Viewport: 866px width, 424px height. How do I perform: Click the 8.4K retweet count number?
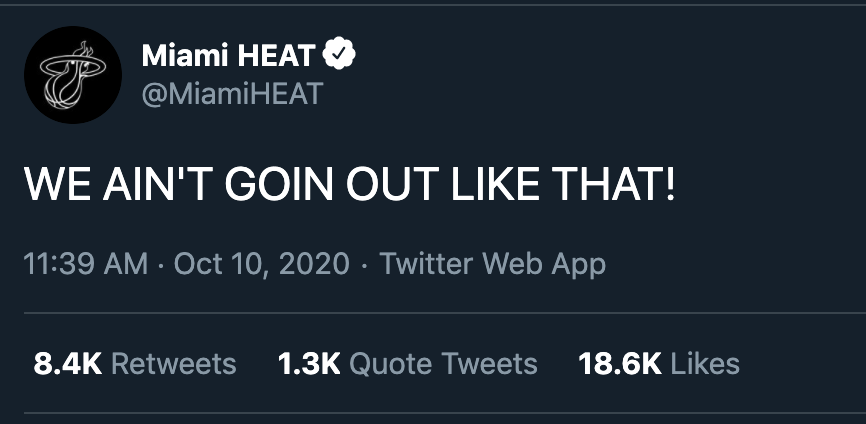coord(68,364)
